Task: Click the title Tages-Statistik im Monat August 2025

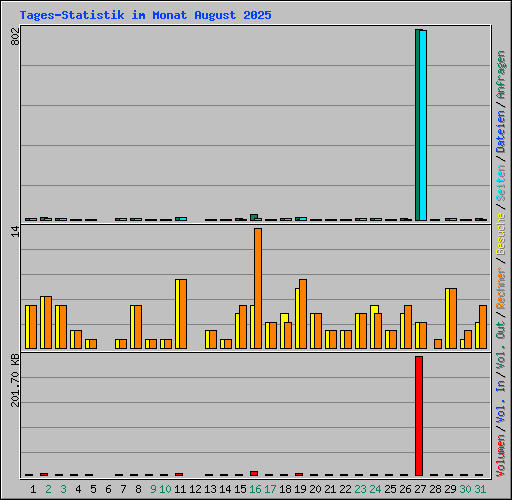Action: [x=145, y=15]
